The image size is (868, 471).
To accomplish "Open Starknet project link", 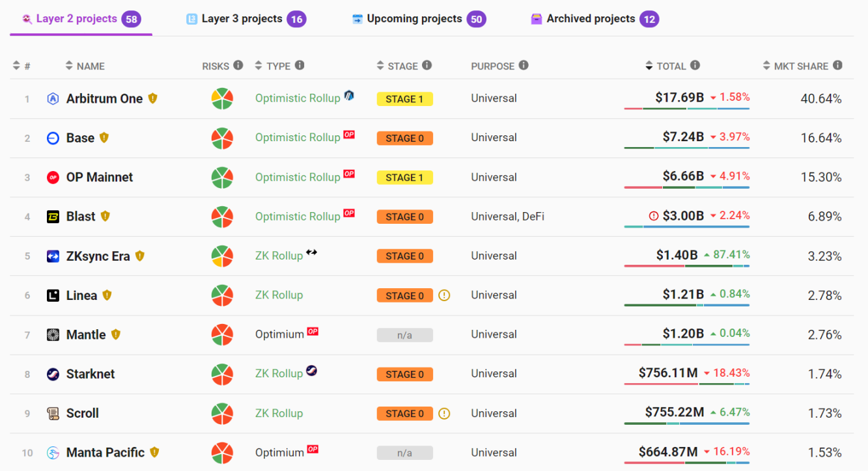I will (x=91, y=374).
